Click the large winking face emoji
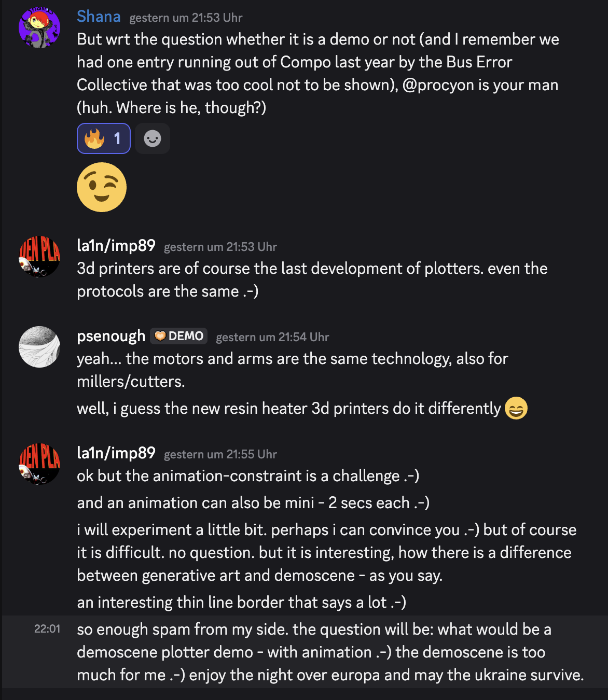608x700 pixels. click(x=102, y=187)
